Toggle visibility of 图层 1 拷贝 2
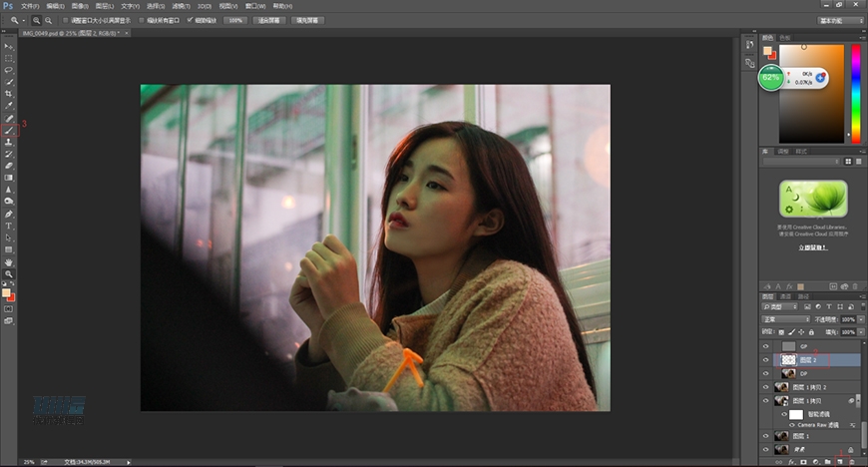The width and height of the screenshot is (868, 467). point(766,386)
